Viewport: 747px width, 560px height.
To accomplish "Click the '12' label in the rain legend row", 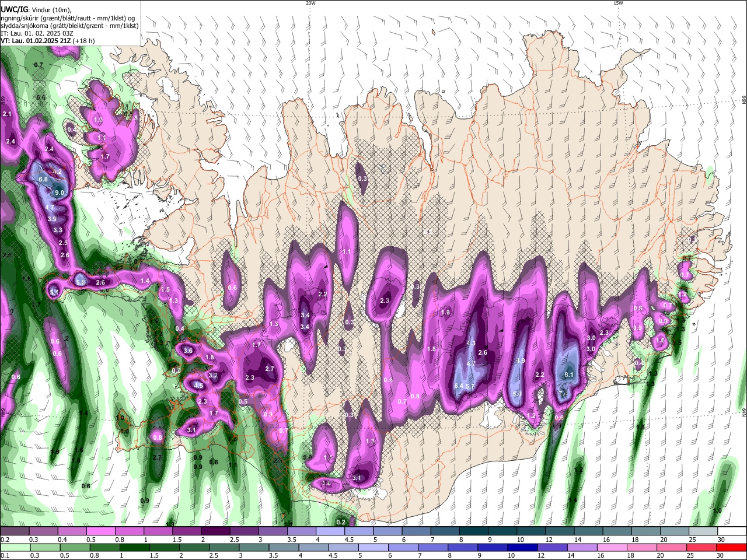I will (541, 555).
